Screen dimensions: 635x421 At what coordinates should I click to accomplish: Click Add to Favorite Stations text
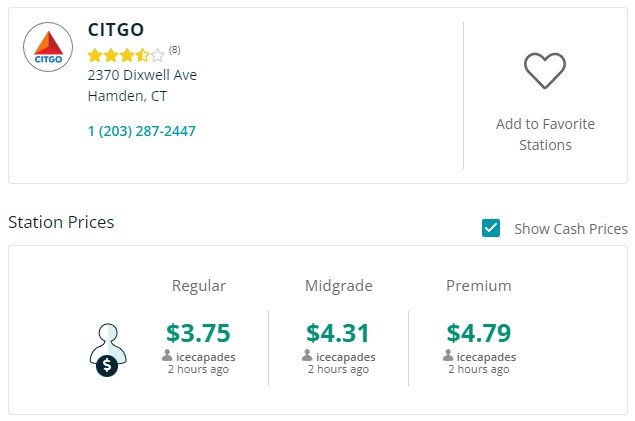pos(545,134)
